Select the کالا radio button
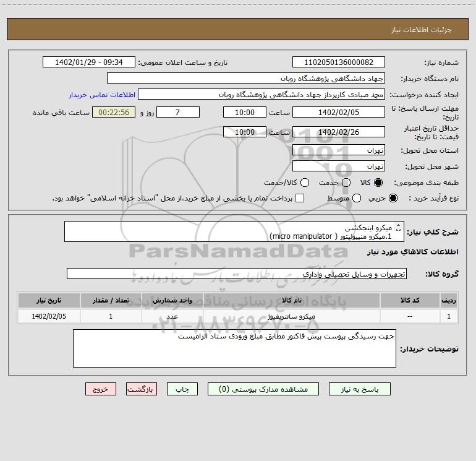This screenshot has width=476, height=461. (378, 183)
